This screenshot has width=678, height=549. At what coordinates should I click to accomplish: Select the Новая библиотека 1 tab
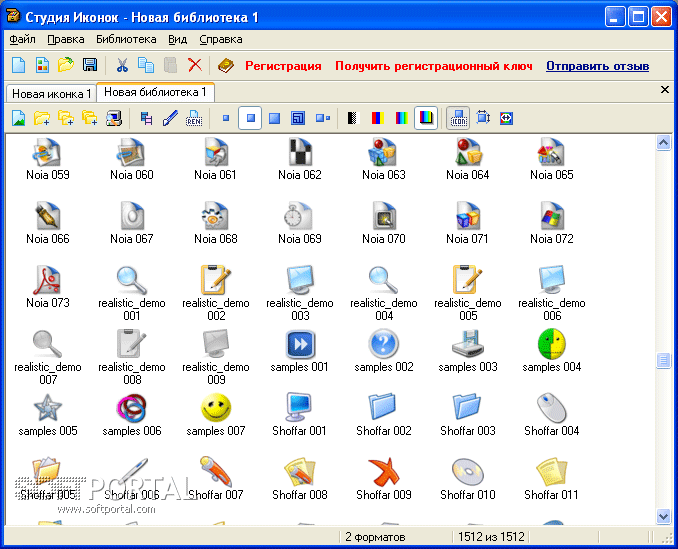coord(155,92)
